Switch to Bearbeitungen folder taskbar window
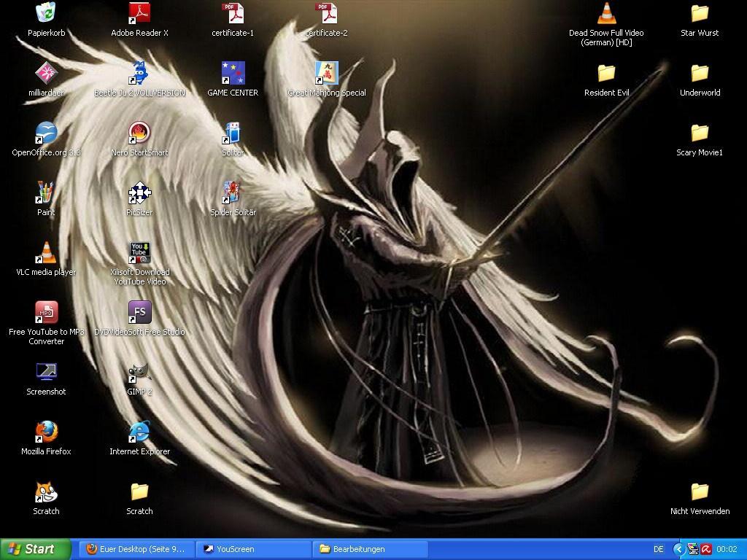This screenshot has width=747, height=560. pyautogui.click(x=371, y=549)
